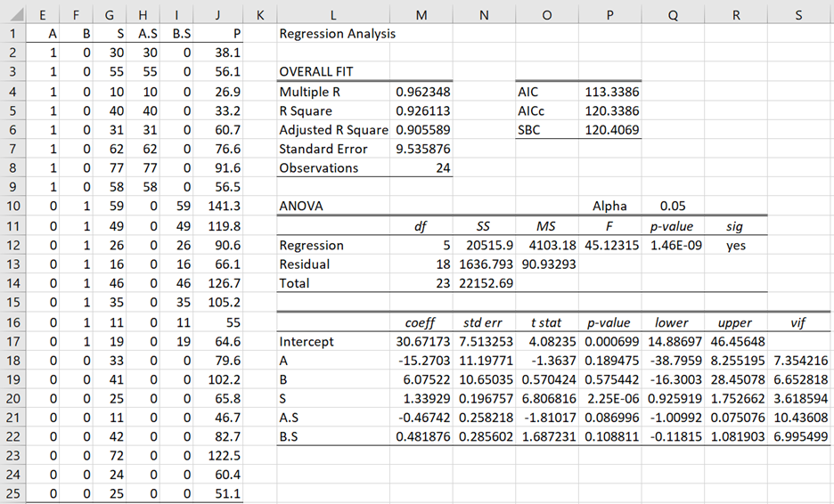The image size is (834, 504).
Task: Select row 1 header
Action: point(12,34)
